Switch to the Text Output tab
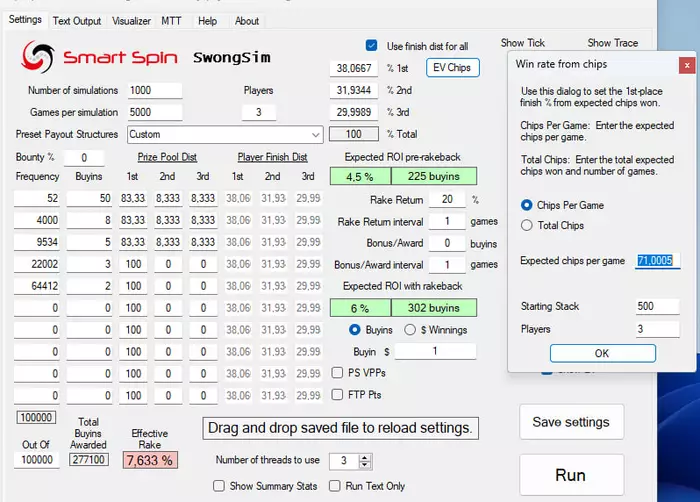The image size is (700, 502). coord(76,21)
